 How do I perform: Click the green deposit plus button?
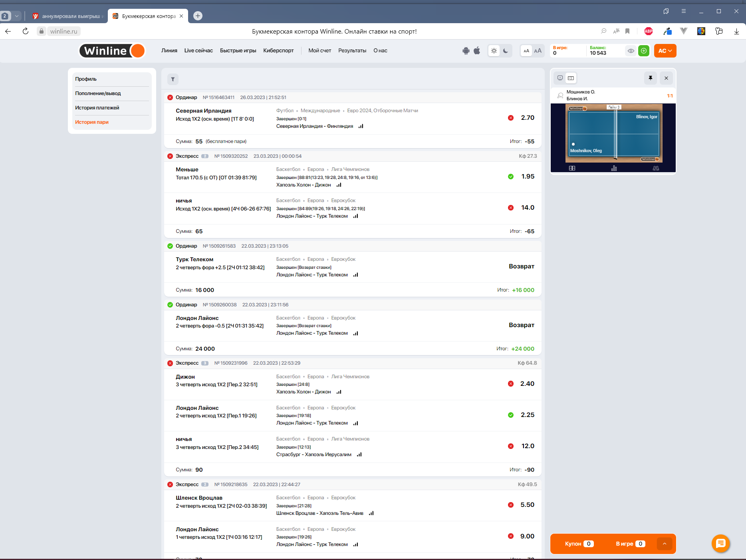(644, 51)
